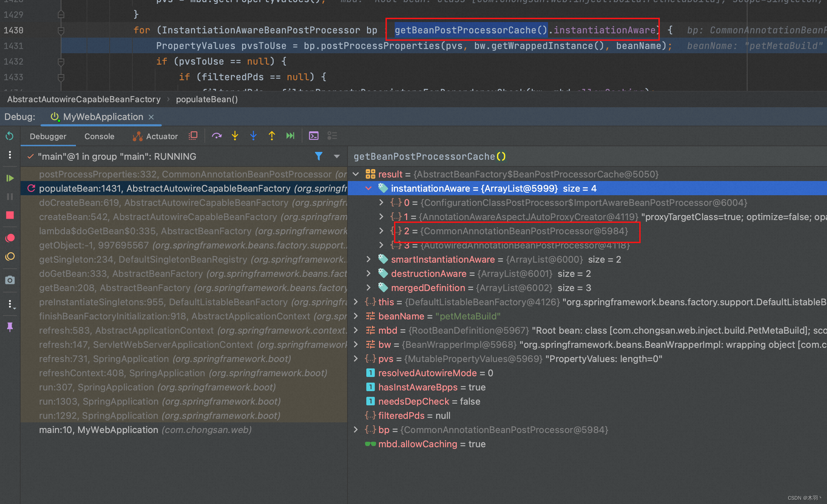The image size is (827, 504).
Task: Expand destructionAware list
Action: 369,274
